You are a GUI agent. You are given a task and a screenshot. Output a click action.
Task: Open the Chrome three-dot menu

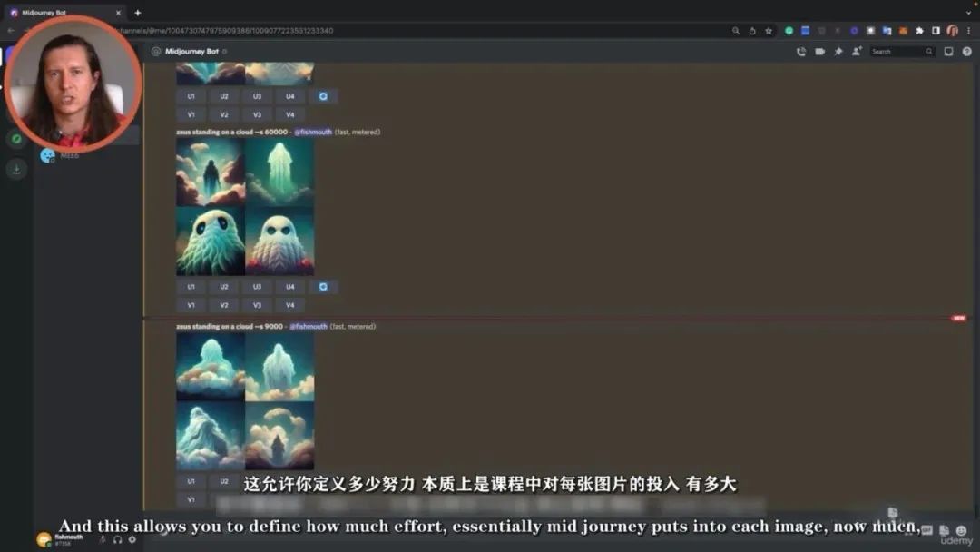pyautogui.click(x=968, y=30)
